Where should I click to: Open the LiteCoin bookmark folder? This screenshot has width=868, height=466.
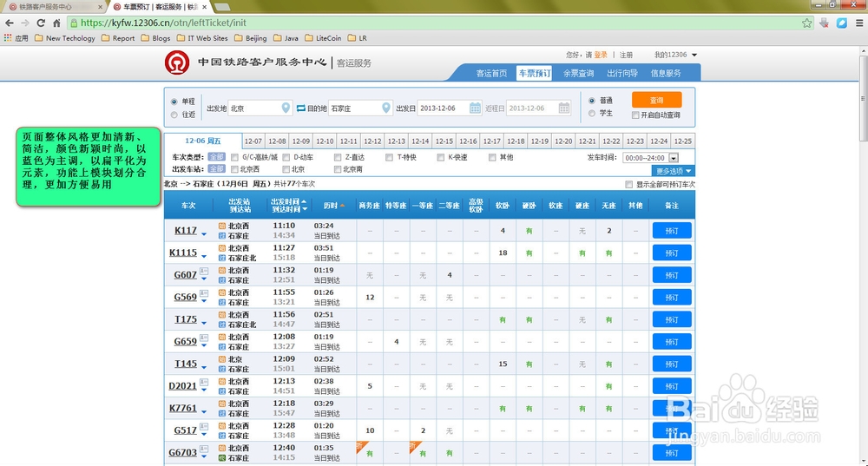[323, 38]
